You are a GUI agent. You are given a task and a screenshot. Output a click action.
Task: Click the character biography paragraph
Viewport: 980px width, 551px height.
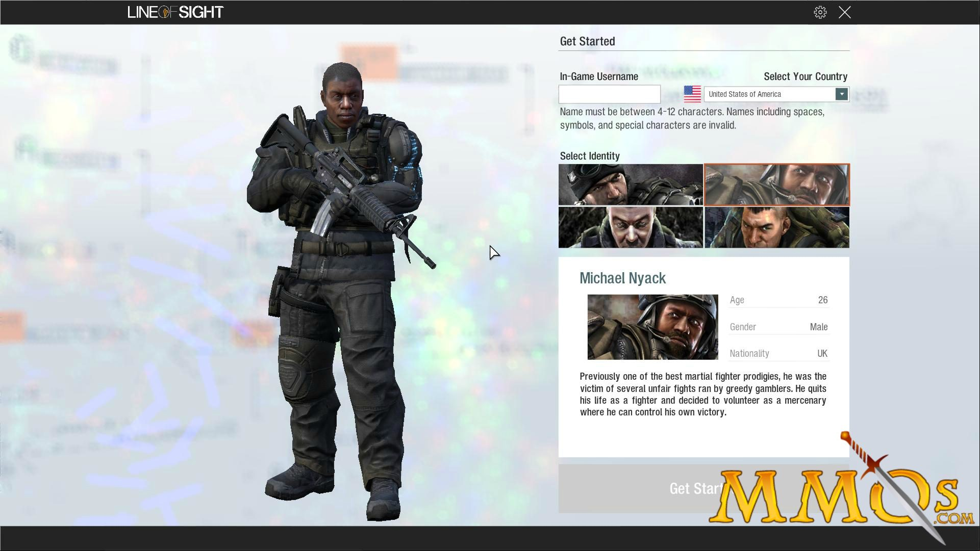[703, 395]
